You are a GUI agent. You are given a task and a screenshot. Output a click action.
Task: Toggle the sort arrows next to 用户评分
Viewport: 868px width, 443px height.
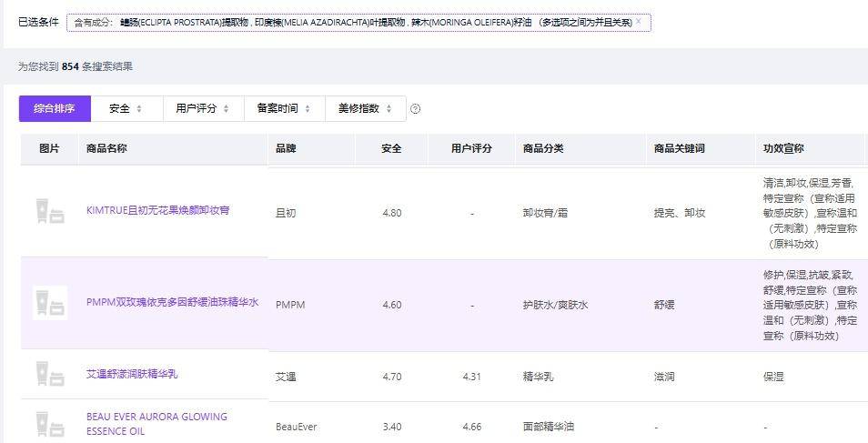coord(226,109)
